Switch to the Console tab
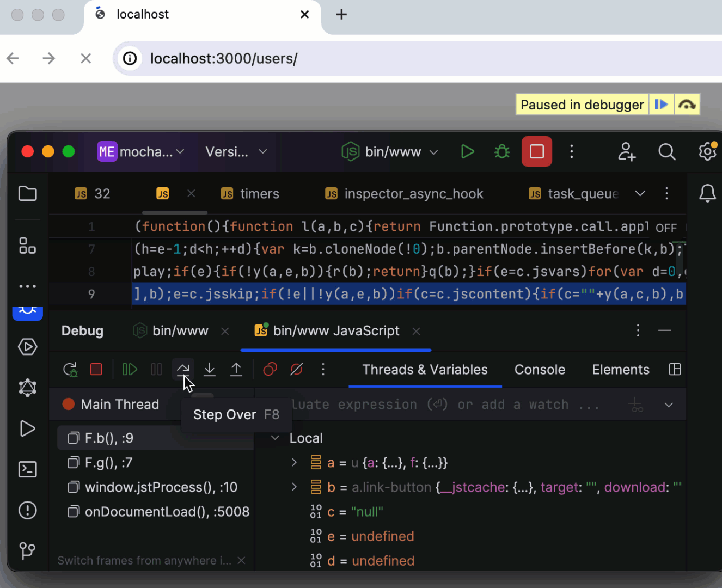Screen dimensions: 722x588 [539, 369]
